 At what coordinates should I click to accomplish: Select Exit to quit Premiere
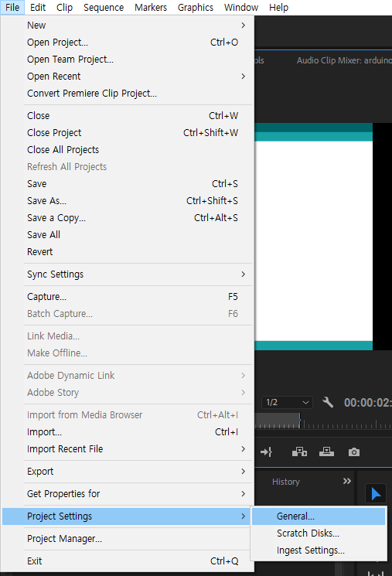[x=127, y=561]
